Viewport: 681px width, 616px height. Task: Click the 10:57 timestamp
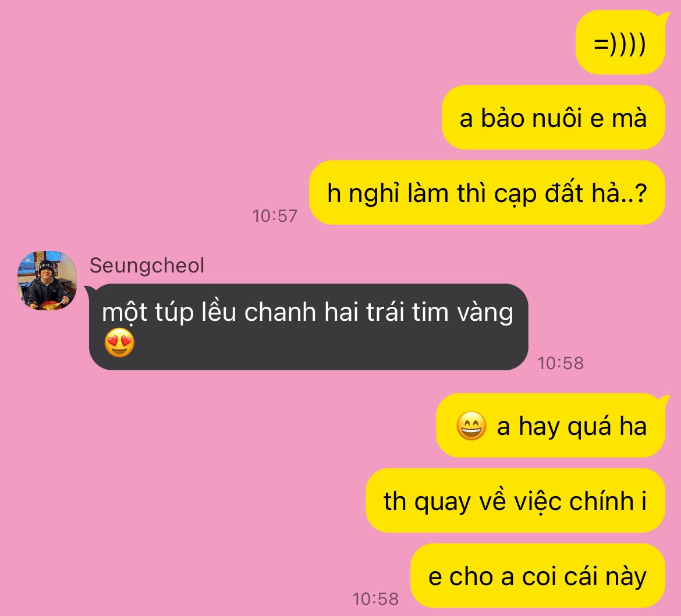click(x=275, y=216)
